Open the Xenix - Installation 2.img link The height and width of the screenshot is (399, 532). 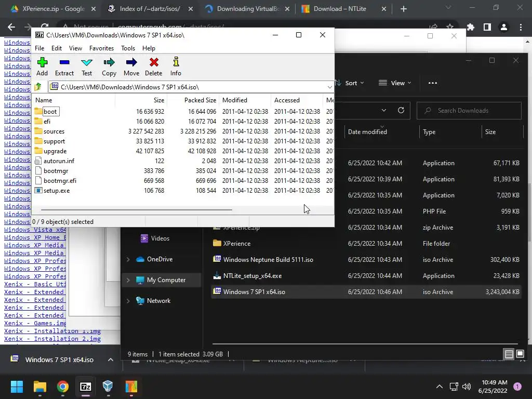click(x=52, y=339)
